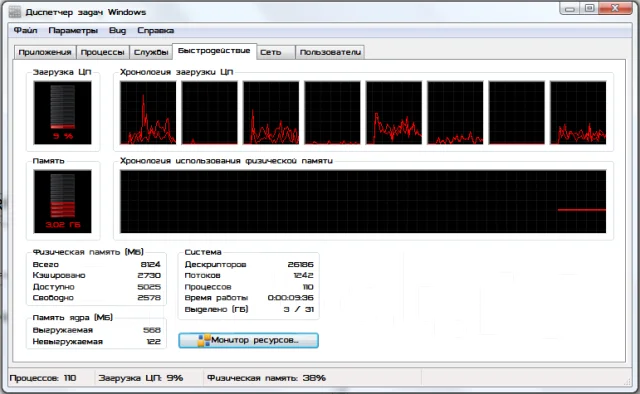Minimize the Task Manager window
This screenshot has height=394, width=640.
pyautogui.click(x=570, y=8)
